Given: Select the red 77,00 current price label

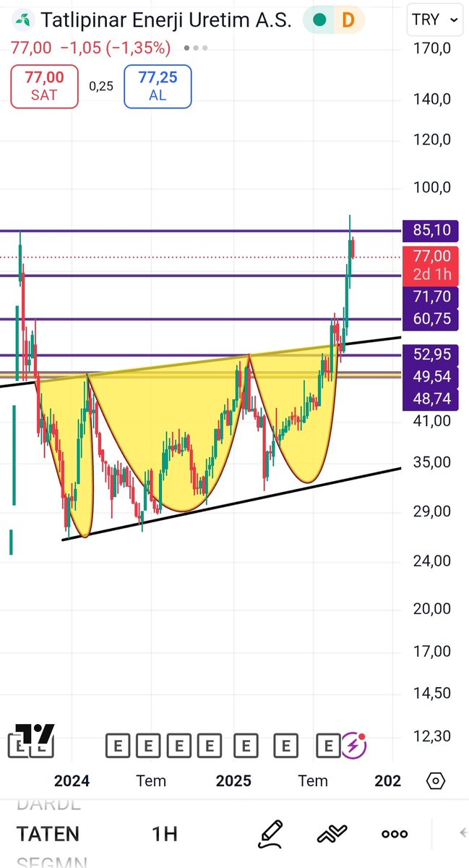Looking at the screenshot, I should 431,256.
